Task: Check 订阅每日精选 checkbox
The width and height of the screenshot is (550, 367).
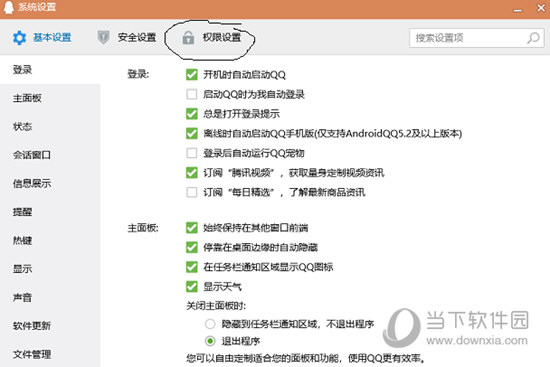Action: coord(192,192)
